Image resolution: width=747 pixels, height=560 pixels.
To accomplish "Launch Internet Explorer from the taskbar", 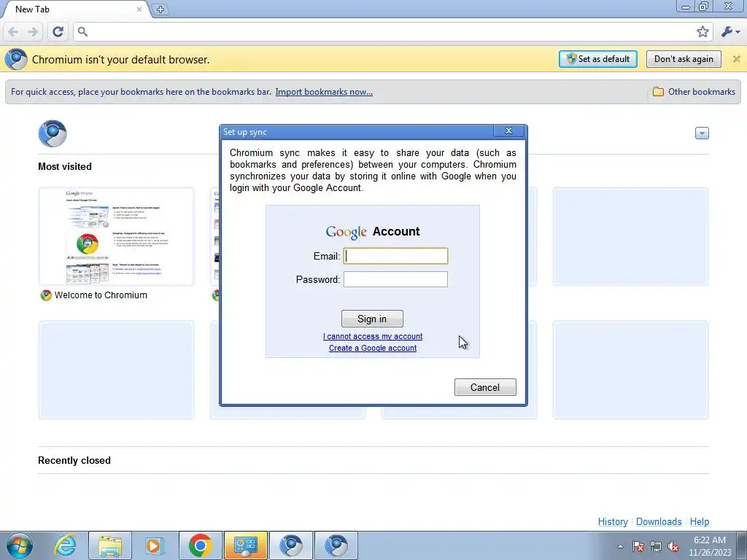I will 65,545.
